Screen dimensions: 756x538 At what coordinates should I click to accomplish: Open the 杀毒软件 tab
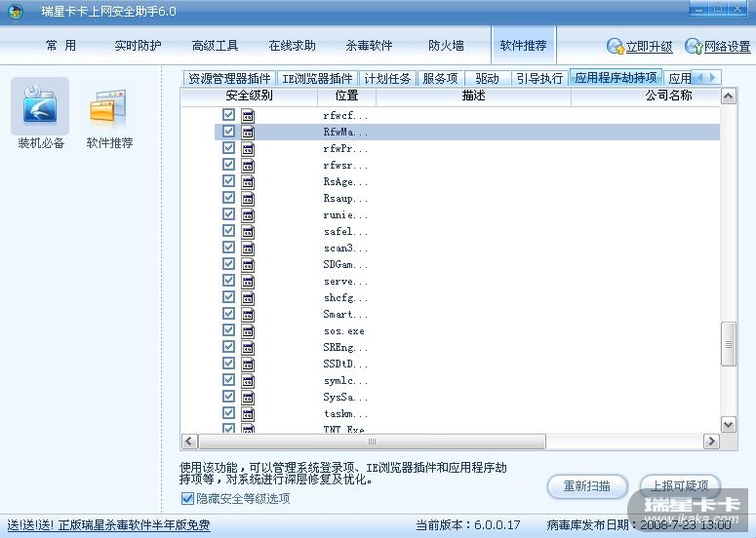pos(369,46)
